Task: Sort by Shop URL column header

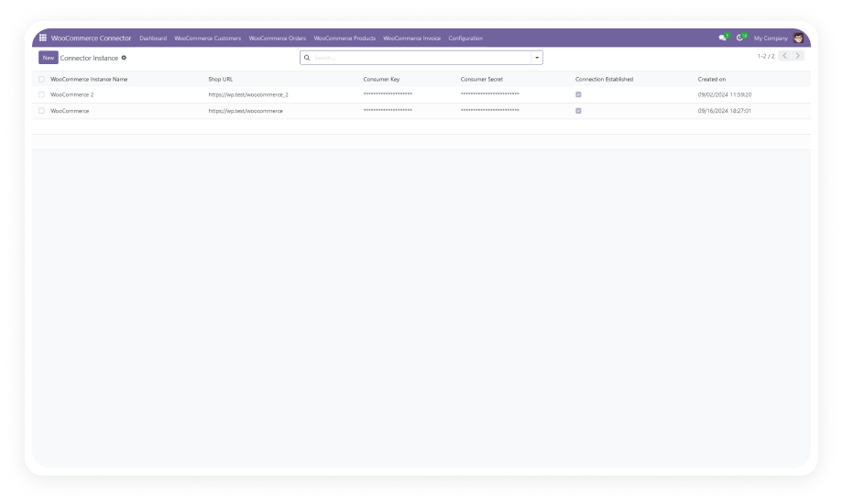Action: pos(221,79)
